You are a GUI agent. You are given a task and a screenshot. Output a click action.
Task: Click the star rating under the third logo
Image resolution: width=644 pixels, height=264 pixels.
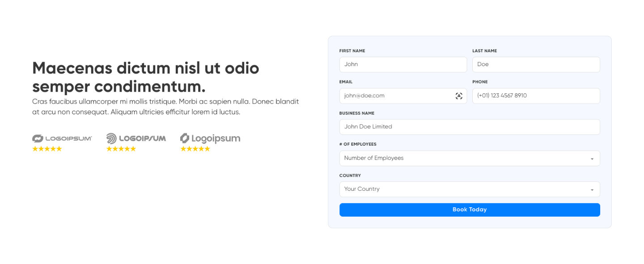(x=195, y=149)
